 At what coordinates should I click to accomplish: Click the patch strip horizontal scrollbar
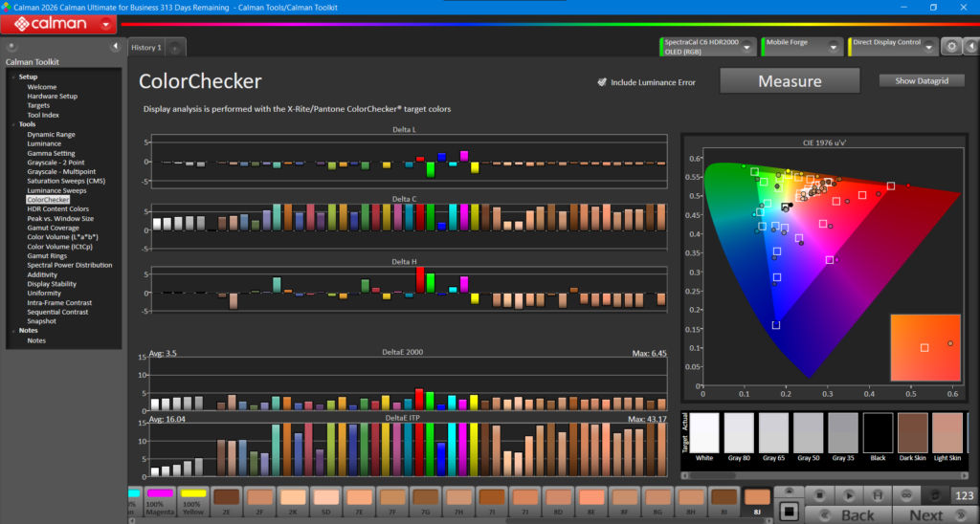(450, 521)
